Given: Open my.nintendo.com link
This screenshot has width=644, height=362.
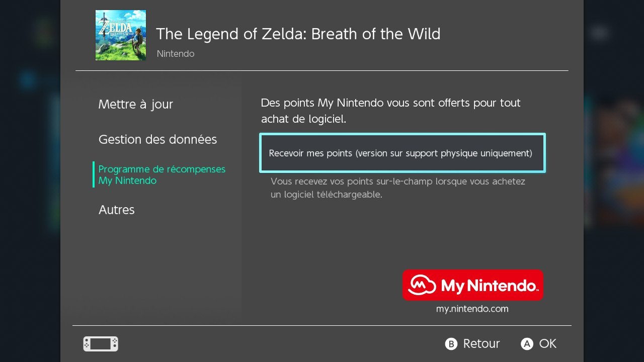Looking at the screenshot, I should pyautogui.click(x=472, y=309).
